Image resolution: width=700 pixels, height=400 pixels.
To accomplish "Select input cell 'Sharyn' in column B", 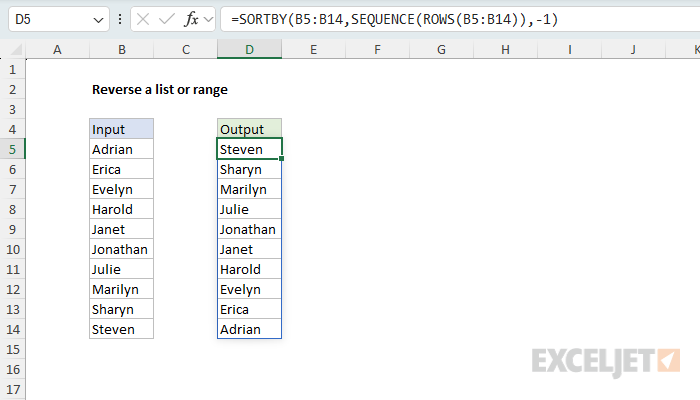I will click(x=121, y=309).
